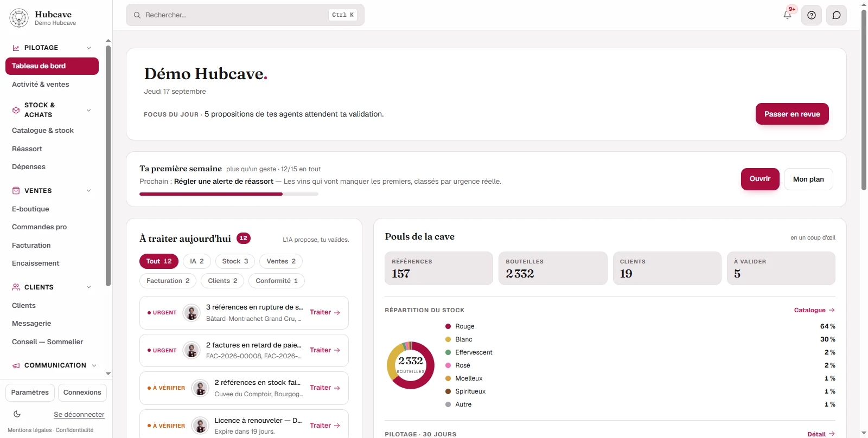Image resolution: width=868 pixels, height=438 pixels.
Task: Collapse the Communication section chevron
Action: point(94,365)
